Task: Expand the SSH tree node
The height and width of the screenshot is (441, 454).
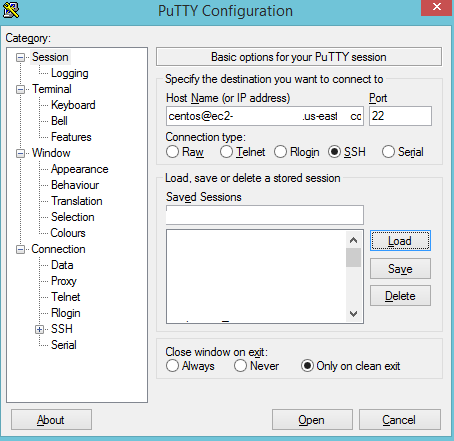Action: tap(39, 329)
